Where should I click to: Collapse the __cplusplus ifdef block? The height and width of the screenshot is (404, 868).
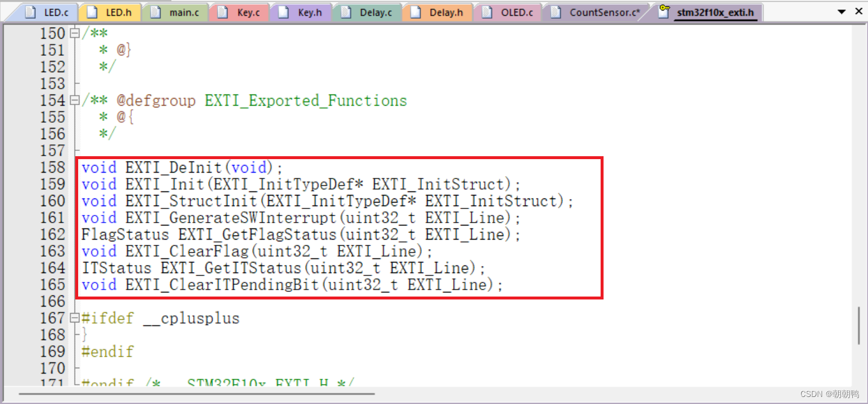pos(73,318)
